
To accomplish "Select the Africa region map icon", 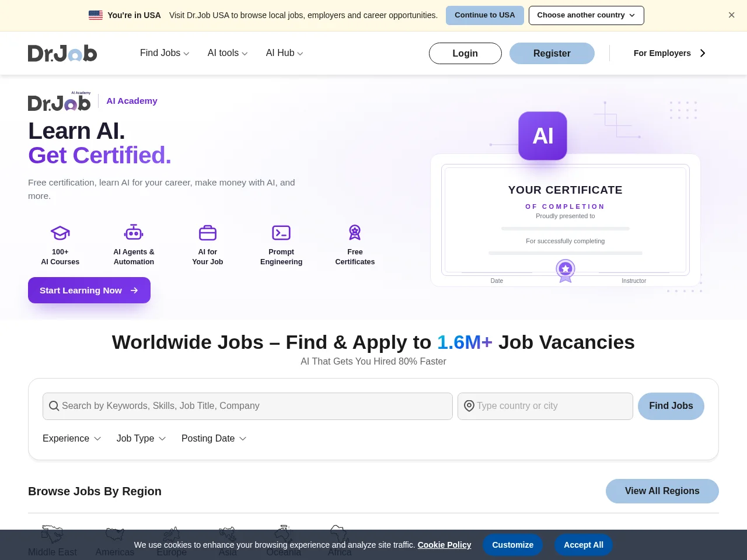I will [339, 533].
